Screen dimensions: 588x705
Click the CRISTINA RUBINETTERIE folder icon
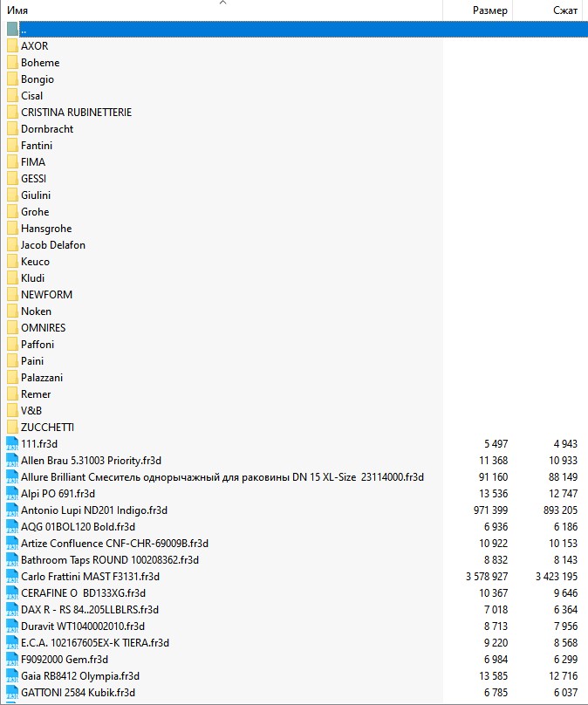[x=12, y=113]
